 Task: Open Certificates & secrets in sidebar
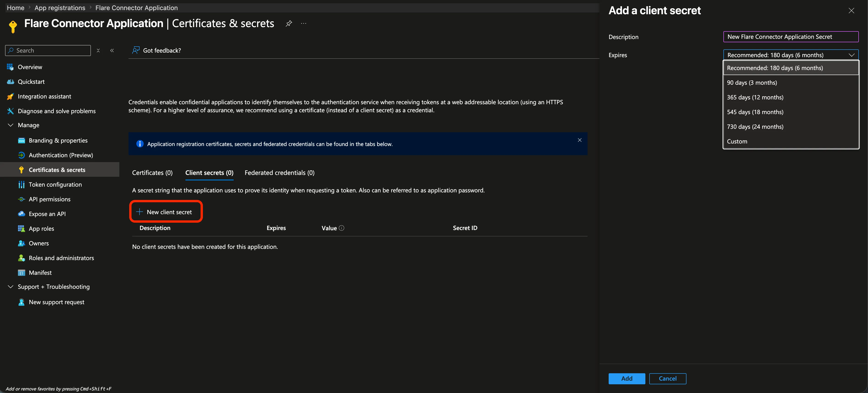point(60,170)
